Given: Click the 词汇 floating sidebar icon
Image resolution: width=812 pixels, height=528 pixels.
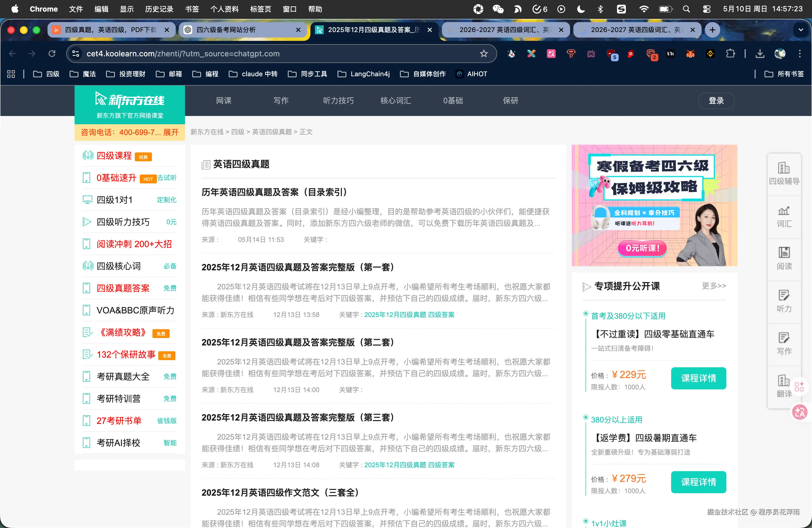Looking at the screenshot, I should [784, 217].
